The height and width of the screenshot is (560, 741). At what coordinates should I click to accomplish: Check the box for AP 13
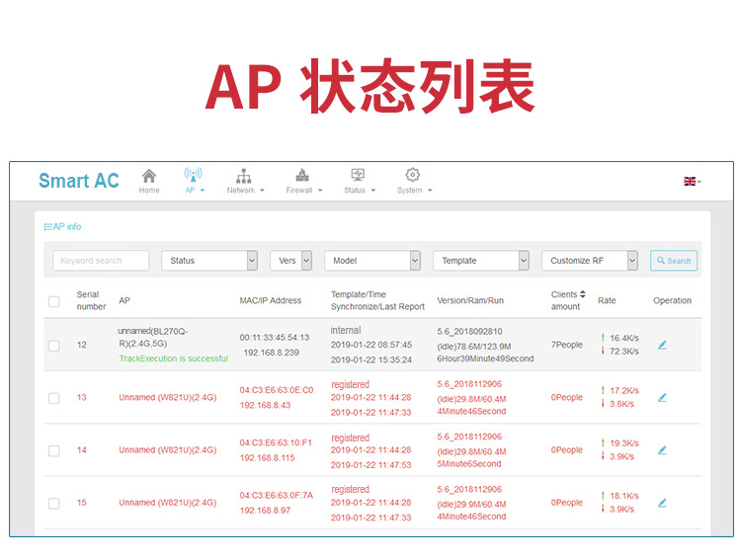[x=54, y=398]
